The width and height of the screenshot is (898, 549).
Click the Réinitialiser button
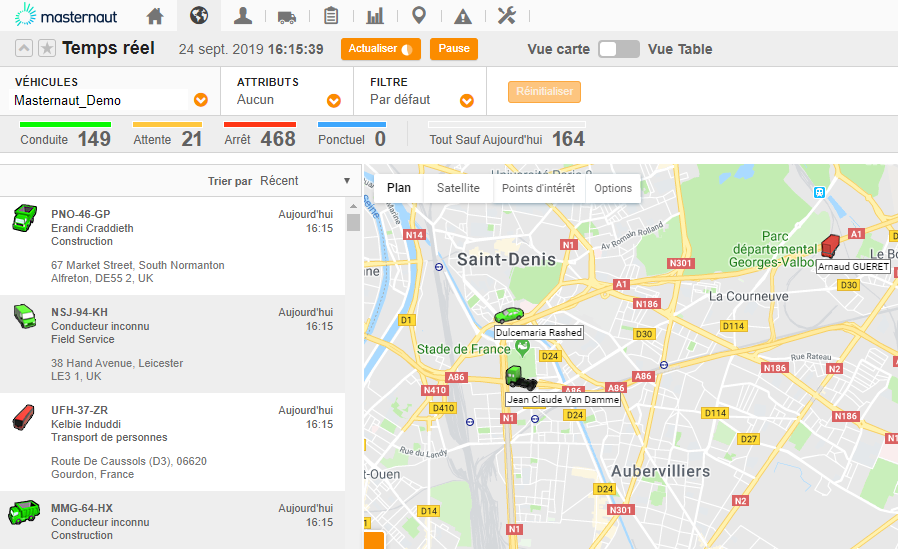coord(544,92)
